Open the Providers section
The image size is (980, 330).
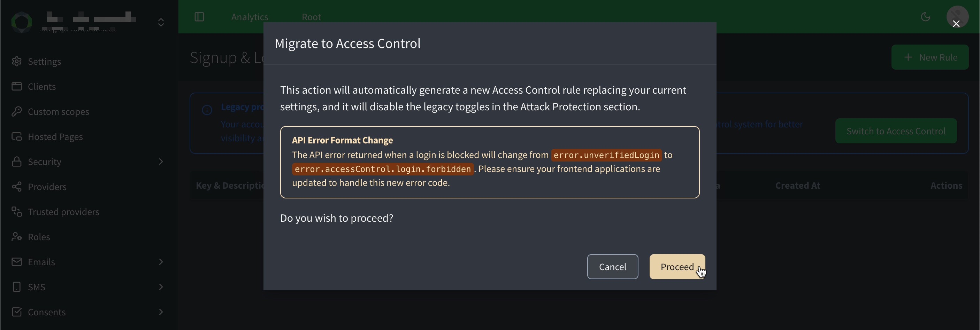(47, 187)
